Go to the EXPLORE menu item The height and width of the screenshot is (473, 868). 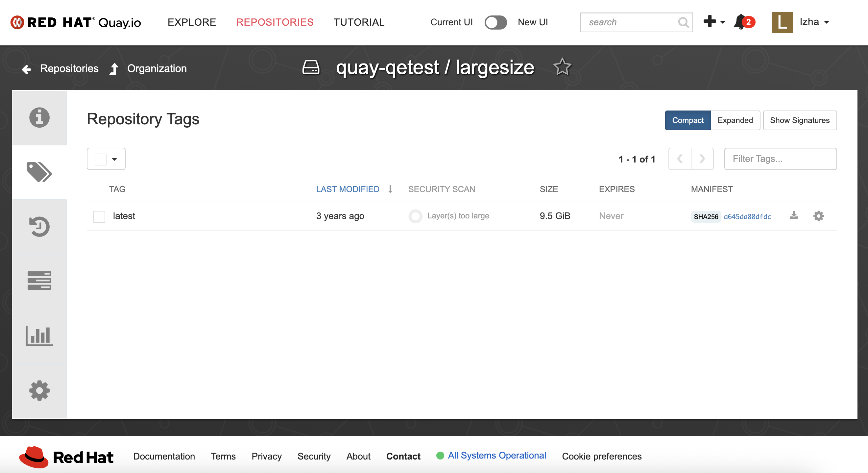coord(192,22)
